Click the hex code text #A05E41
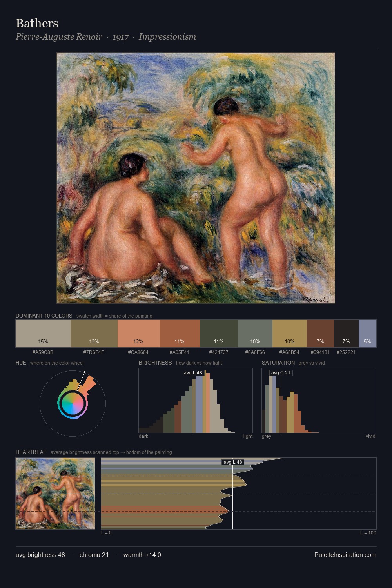392x588 pixels. pos(180,352)
